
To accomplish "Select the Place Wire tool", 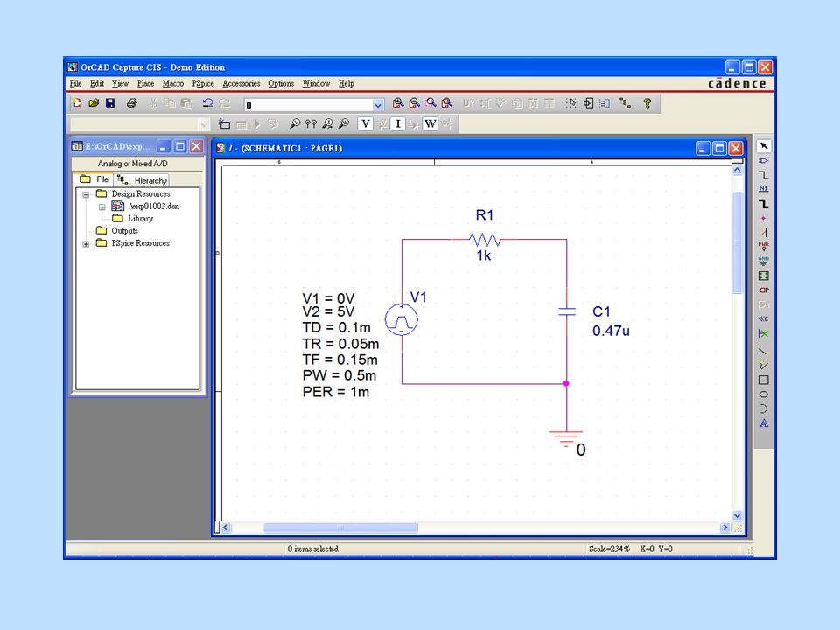I will tap(763, 175).
